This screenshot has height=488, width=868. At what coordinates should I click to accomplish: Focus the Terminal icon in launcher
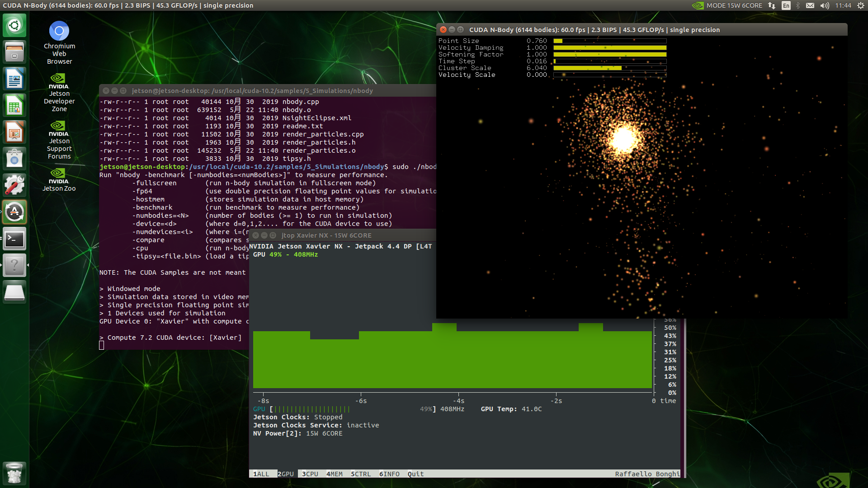coord(14,239)
